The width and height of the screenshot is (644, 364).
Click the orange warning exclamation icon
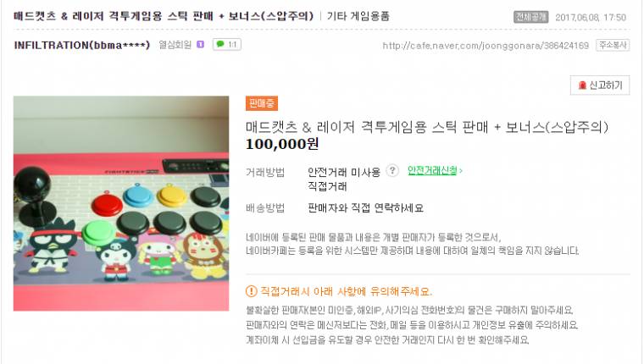point(251,291)
